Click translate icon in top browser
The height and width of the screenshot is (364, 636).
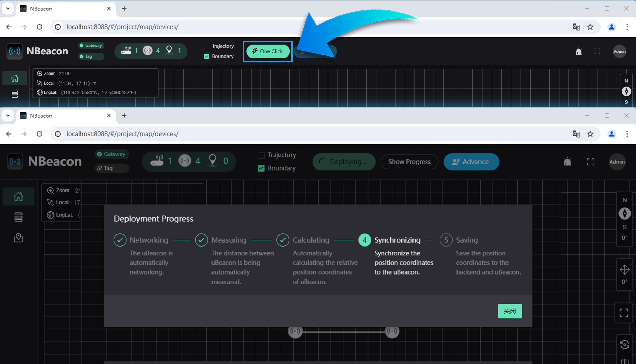[x=577, y=27]
